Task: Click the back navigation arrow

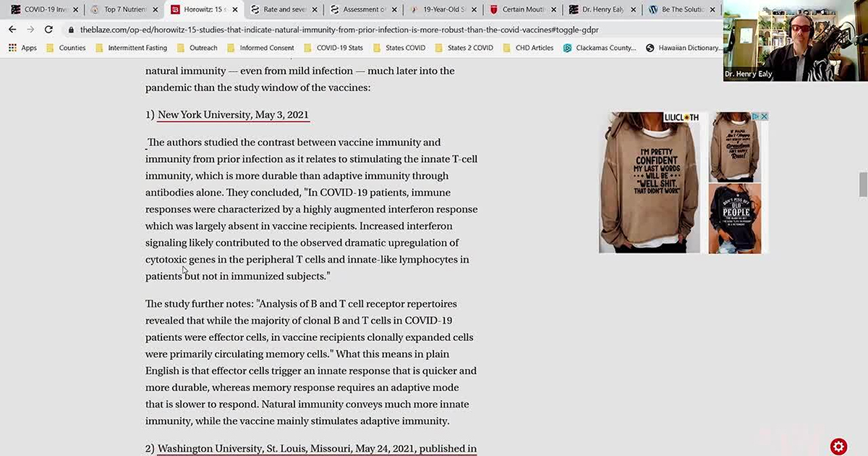Action: tap(12, 30)
